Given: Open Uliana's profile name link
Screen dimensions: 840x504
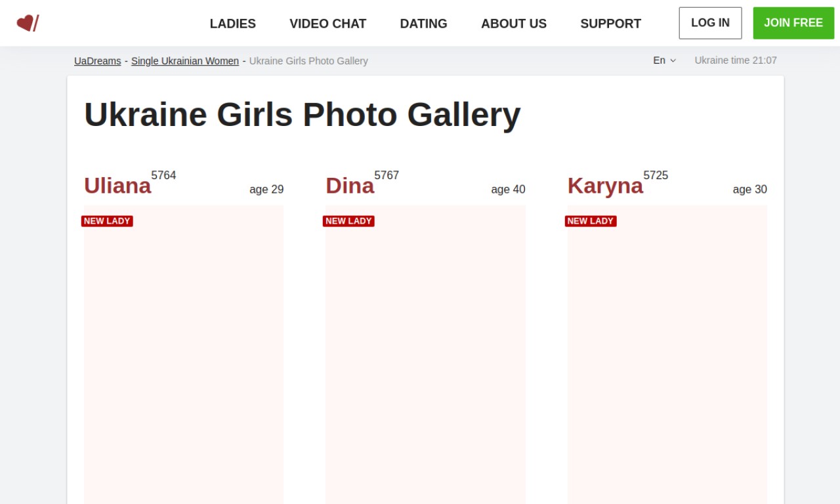Looking at the screenshot, I should [117, 186].
